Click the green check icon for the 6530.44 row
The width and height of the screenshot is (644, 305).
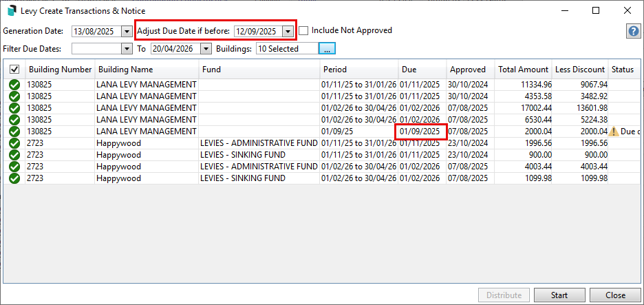click(x=14, y=120)
